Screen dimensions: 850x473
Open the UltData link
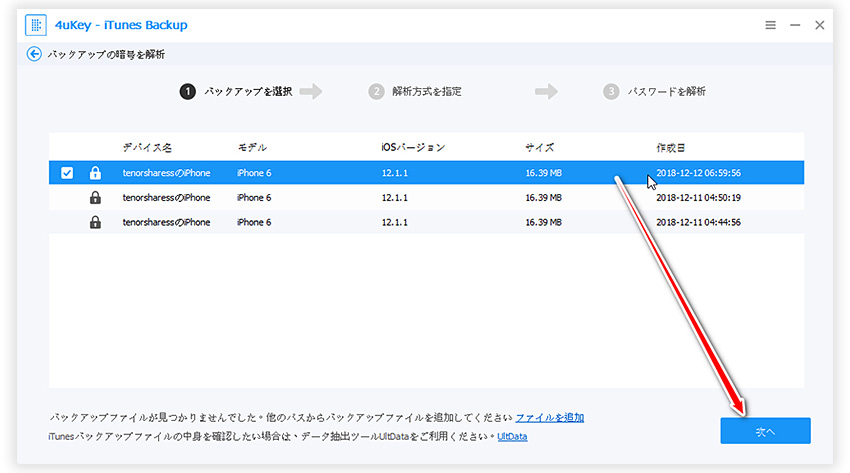[x=512, y=436]
